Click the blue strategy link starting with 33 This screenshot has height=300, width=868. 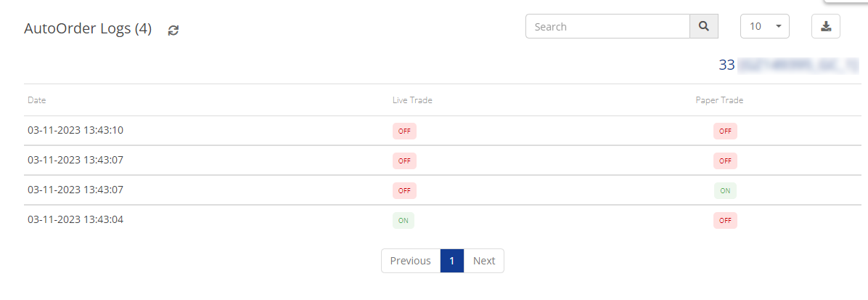tap(788, 65)
